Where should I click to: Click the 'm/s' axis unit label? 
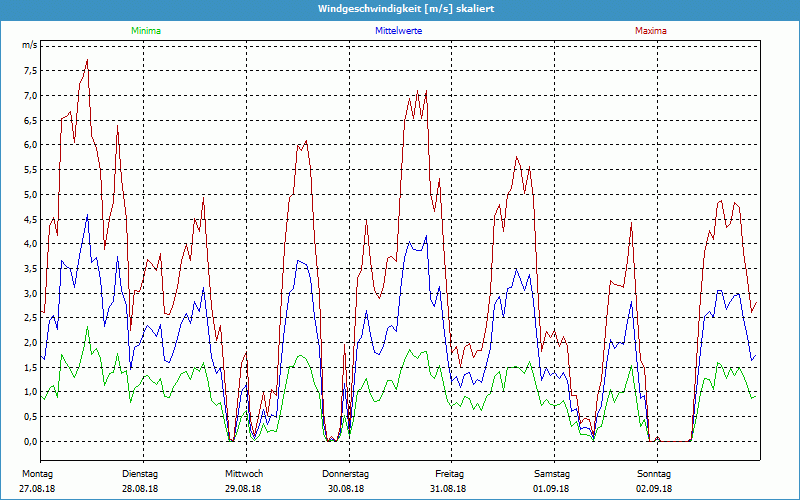29,45
